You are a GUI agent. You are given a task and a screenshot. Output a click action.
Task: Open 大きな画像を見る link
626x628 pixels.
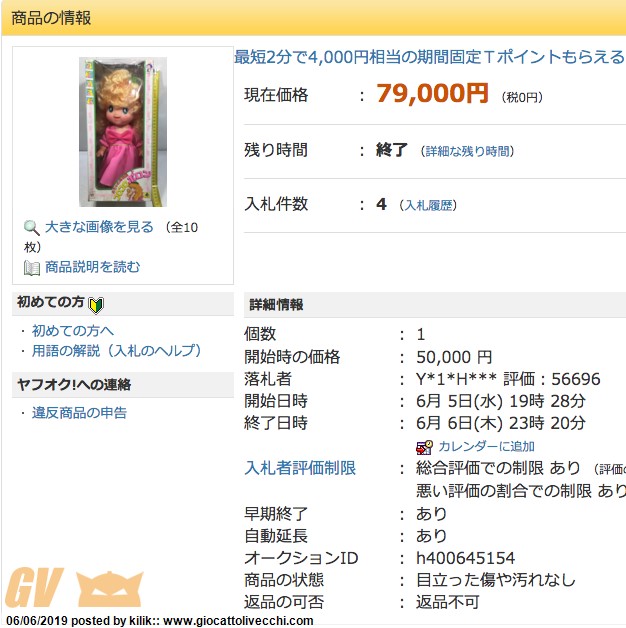(x=99, y=227)
